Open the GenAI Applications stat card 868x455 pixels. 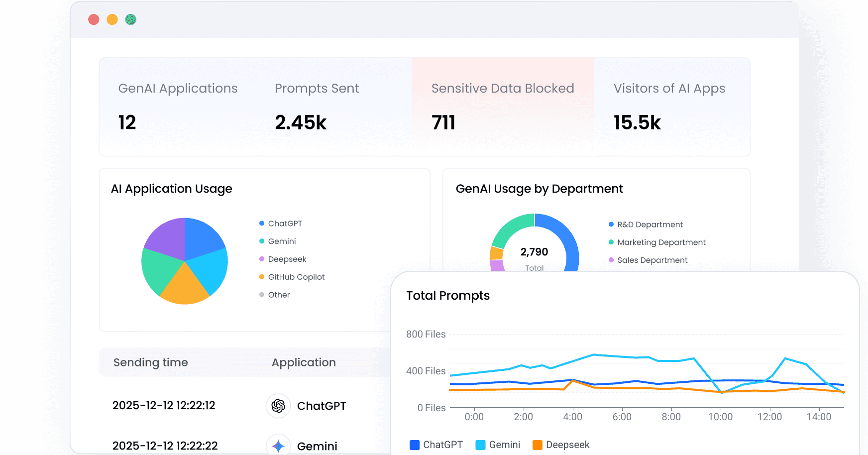tap(178, 107)
